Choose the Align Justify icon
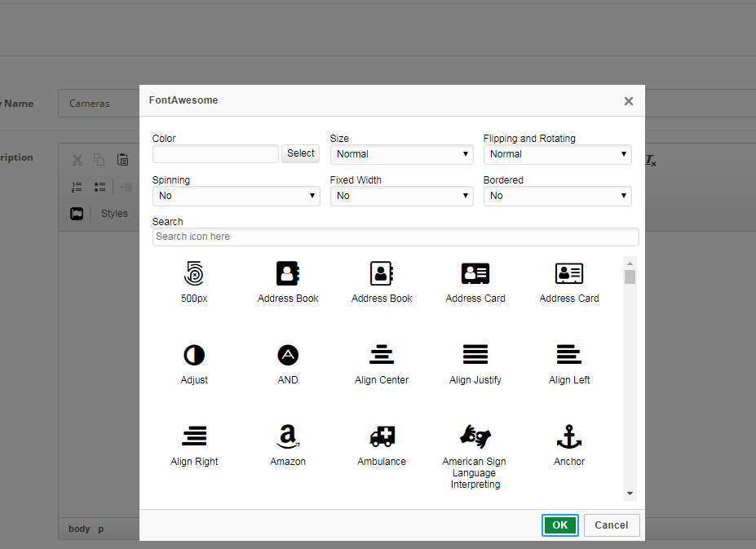 (475, 355)
